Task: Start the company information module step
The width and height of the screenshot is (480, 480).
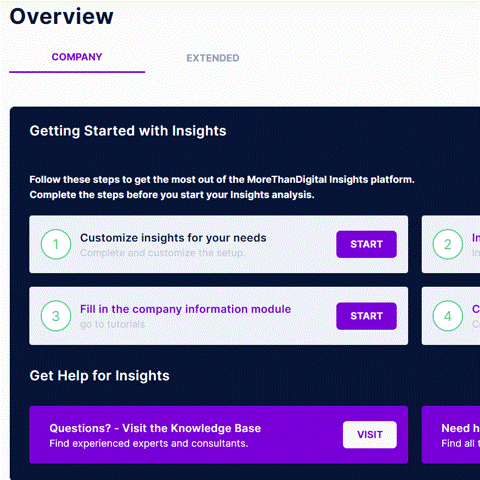Action: (366, 316)
